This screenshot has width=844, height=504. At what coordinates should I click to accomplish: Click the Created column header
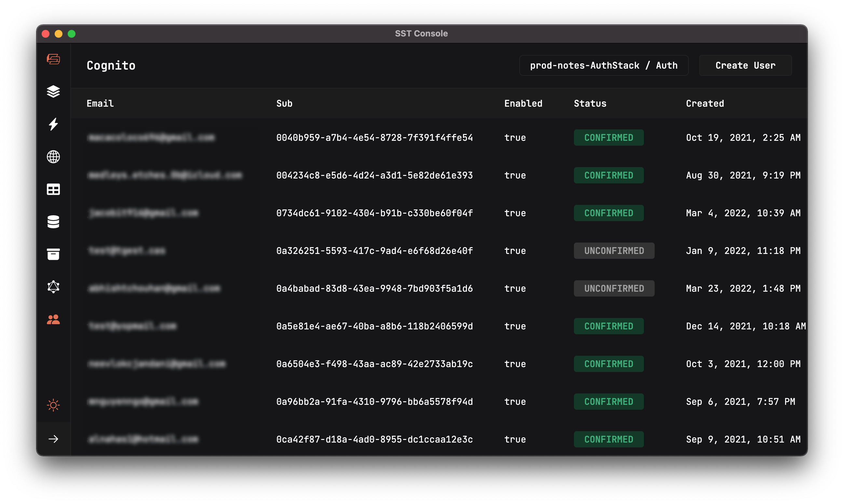point(705,104)
